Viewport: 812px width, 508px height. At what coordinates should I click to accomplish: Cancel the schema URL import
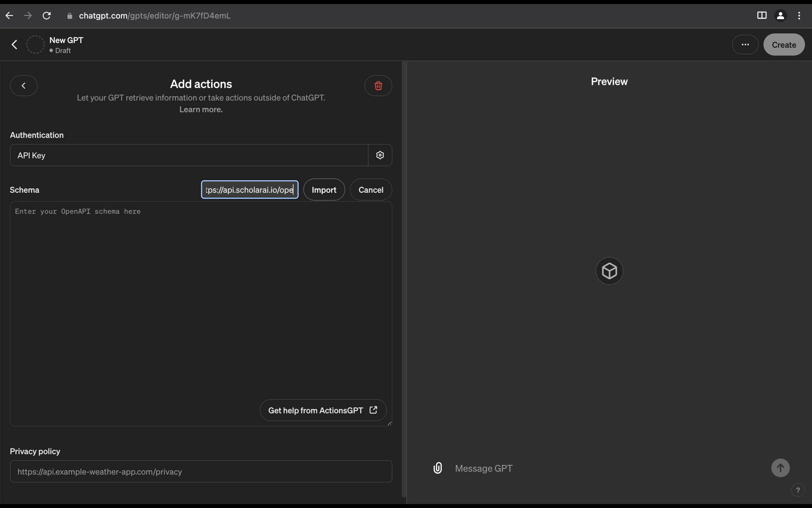click(371, 190)
